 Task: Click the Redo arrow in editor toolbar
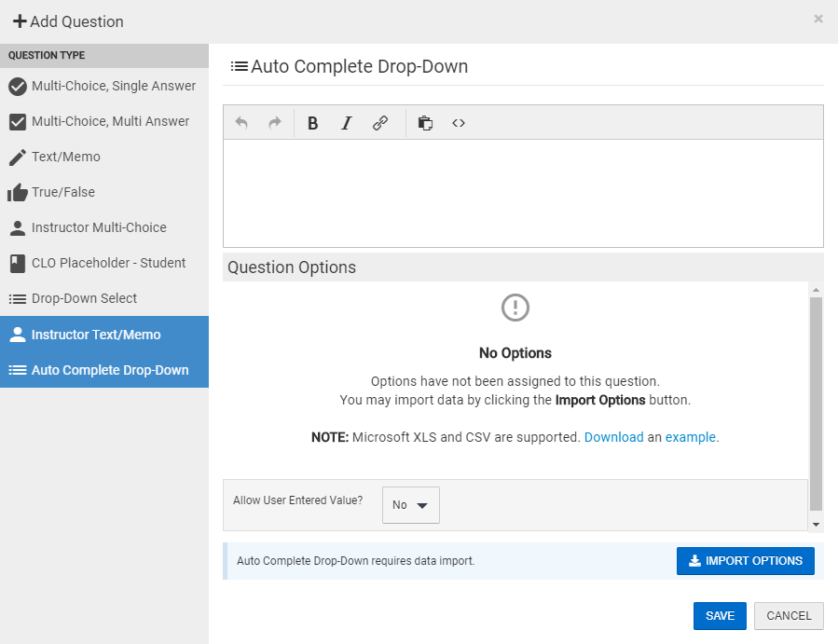coord(275,123)
